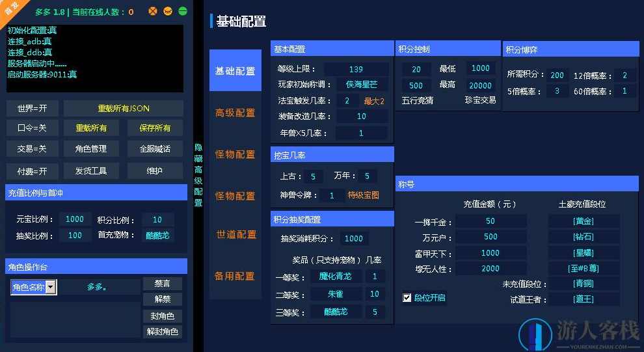Click the 解禁 button

[x=162, y=299]
